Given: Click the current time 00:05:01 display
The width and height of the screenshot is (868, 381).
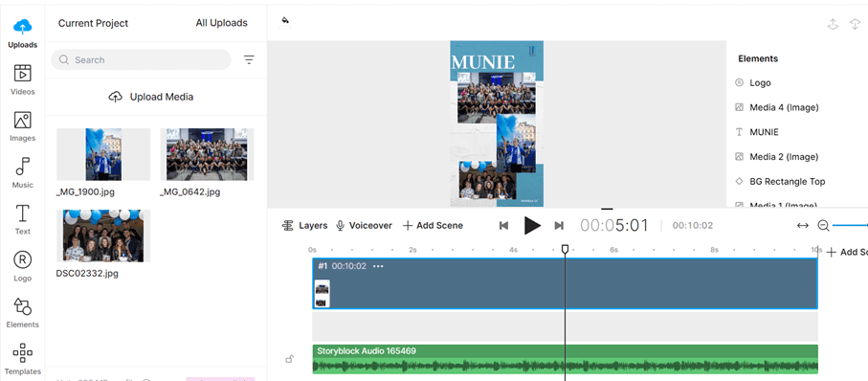Looking at the screenshot, I should point(613,225).
